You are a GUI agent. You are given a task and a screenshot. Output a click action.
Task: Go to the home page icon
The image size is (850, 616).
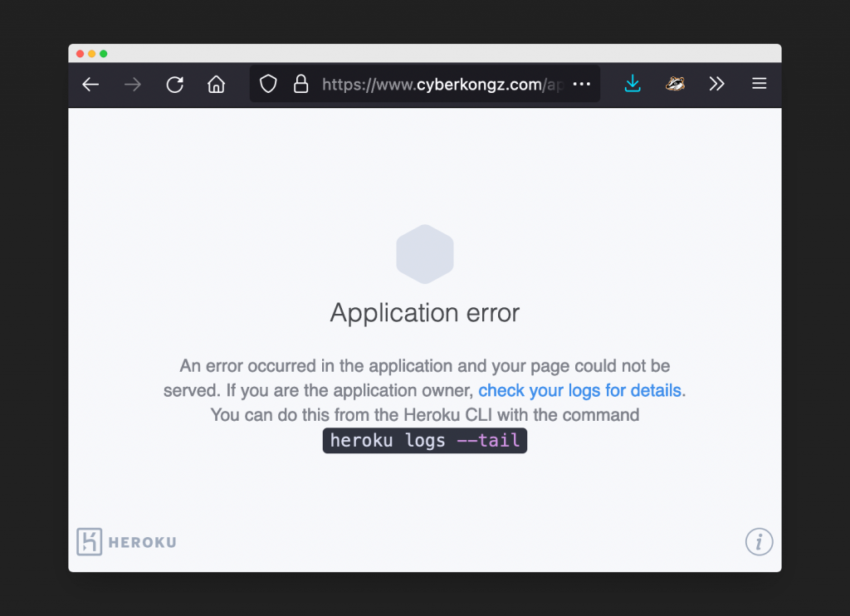click(217, 84)
